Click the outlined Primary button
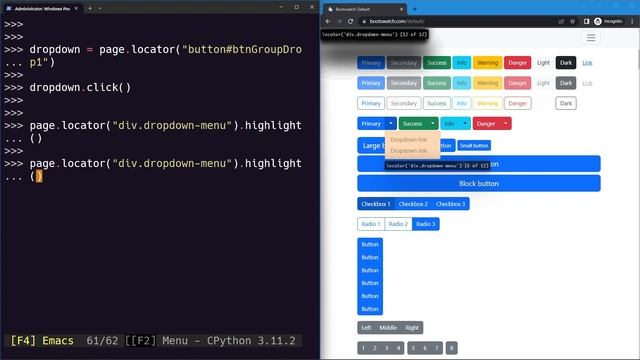Image resolution: width=640 pixels, height=360 pixels. [x=371, y=103]
